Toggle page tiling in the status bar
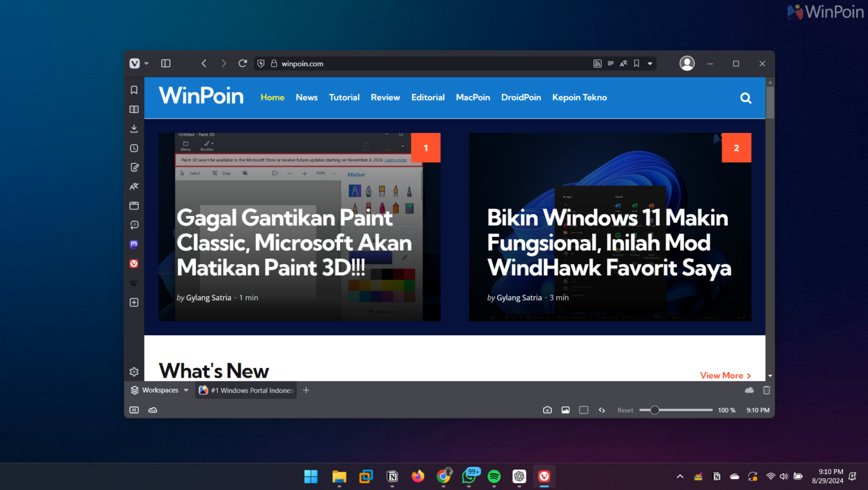 coord(583,410)
